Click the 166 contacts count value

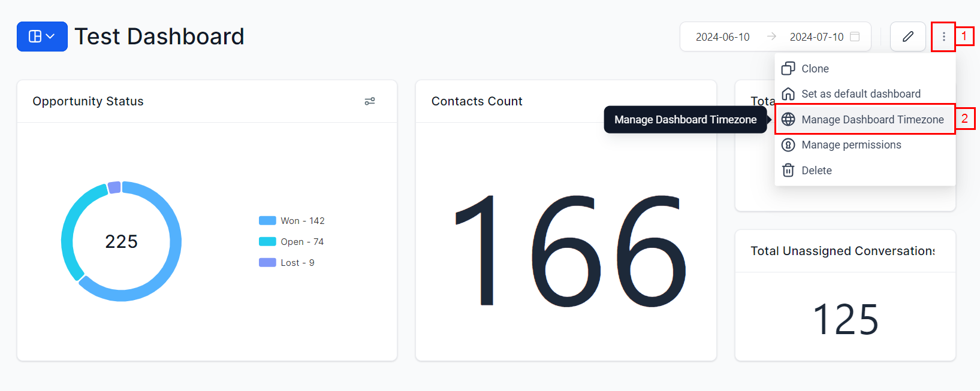click(x=569, y=251)
